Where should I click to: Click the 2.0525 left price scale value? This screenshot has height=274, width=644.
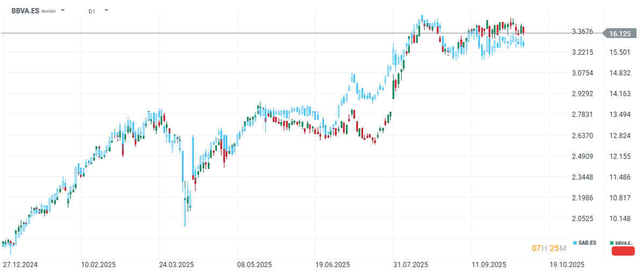click(x=582, y=218)
